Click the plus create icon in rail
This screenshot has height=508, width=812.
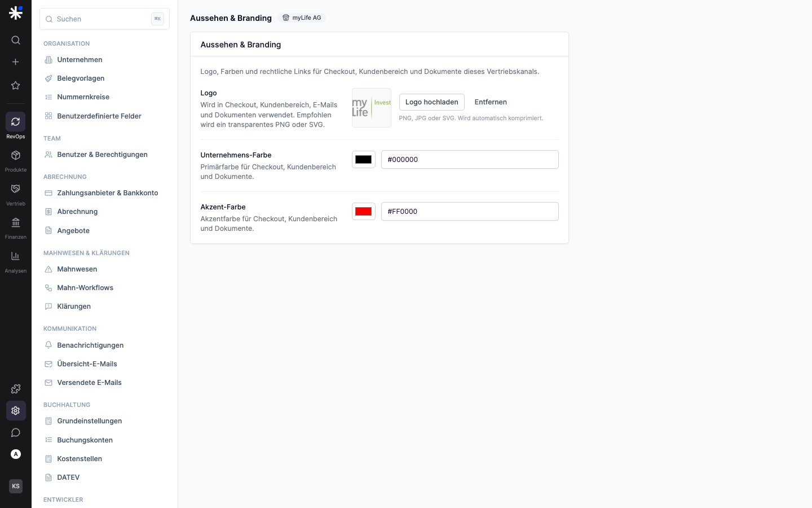16,62
